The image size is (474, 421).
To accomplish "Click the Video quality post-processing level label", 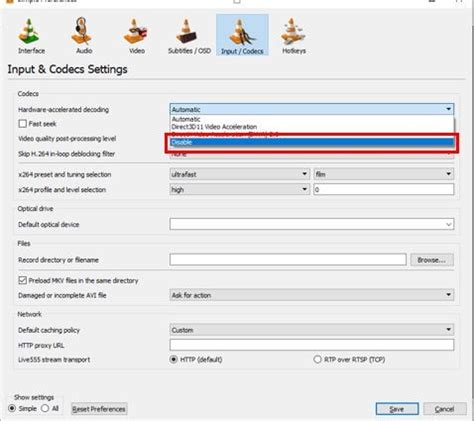I will (67, 139).
